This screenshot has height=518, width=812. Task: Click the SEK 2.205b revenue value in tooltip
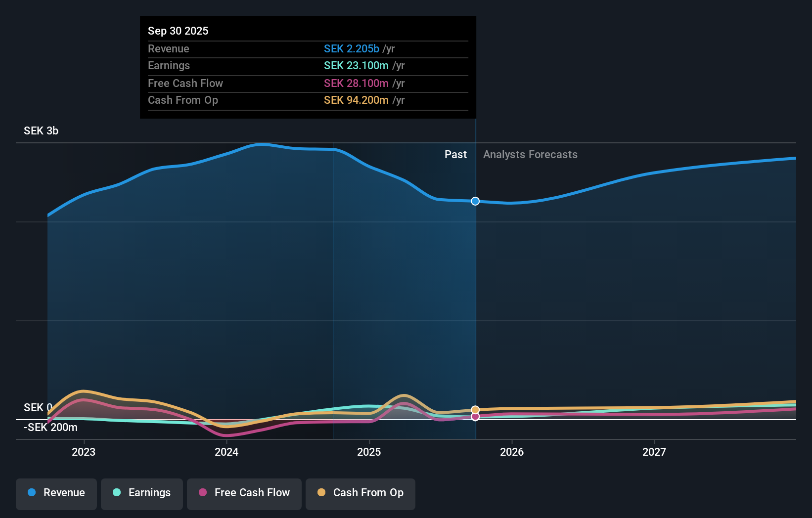point(352,48)
